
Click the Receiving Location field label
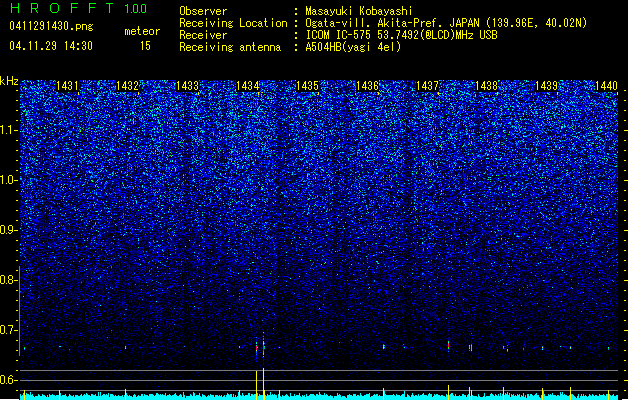pos(233,23)
